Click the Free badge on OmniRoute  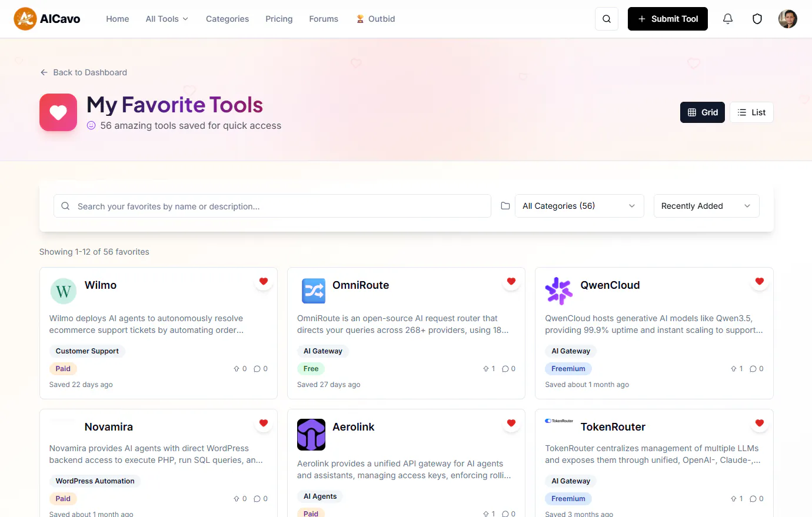311,369
